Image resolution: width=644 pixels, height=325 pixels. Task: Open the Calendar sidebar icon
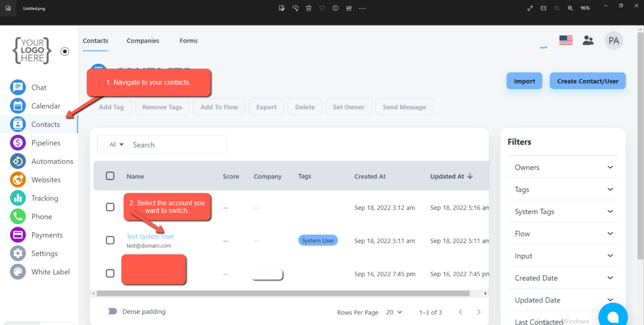pos(18,106)
